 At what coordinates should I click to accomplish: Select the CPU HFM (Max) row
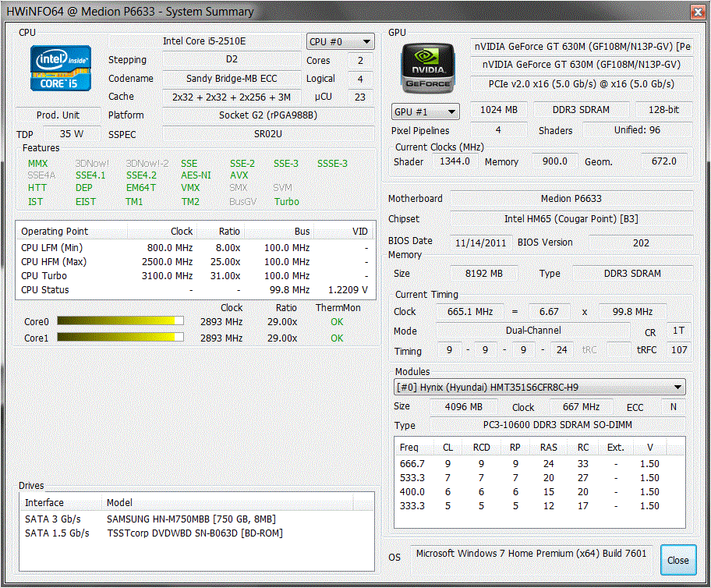click(196, 262)
